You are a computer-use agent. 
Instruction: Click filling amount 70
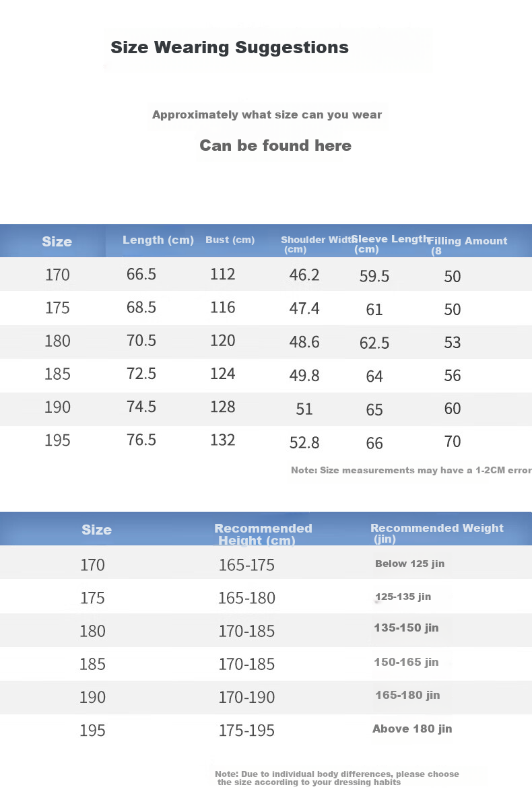pos(453,442)
